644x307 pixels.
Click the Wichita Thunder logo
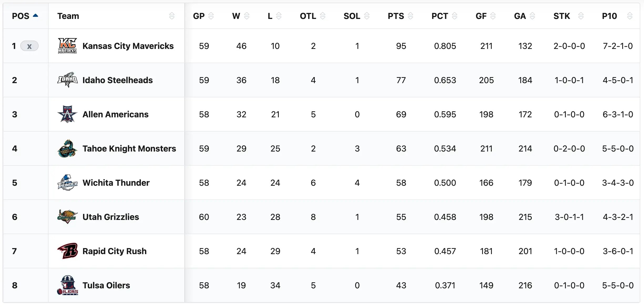pyautogui.click(x=67, y=183)
